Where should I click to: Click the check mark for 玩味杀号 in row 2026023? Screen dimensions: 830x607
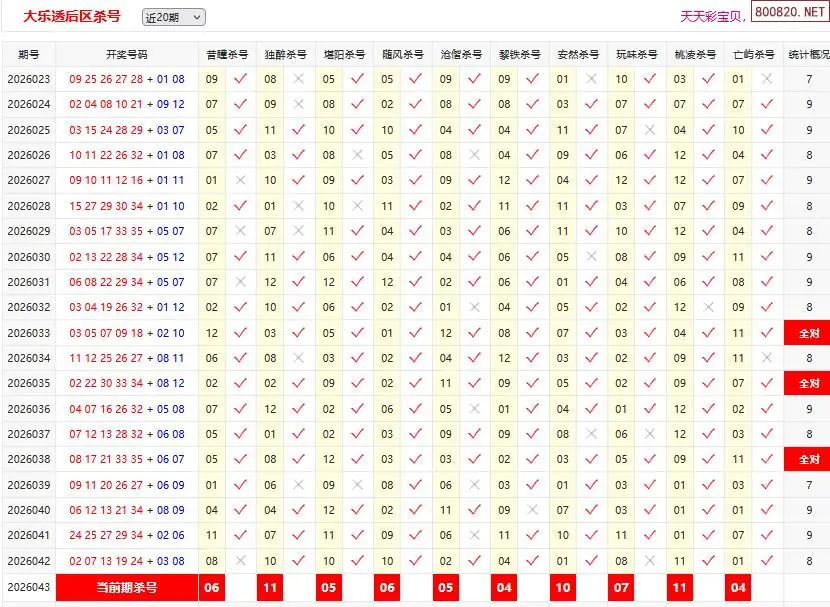tap(650, 79)
